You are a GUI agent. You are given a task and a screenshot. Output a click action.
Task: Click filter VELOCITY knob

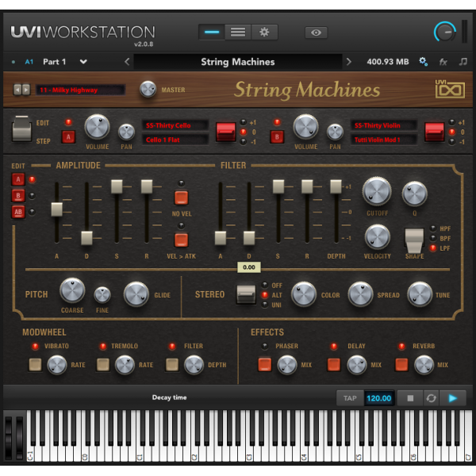[x=377, y=236]
